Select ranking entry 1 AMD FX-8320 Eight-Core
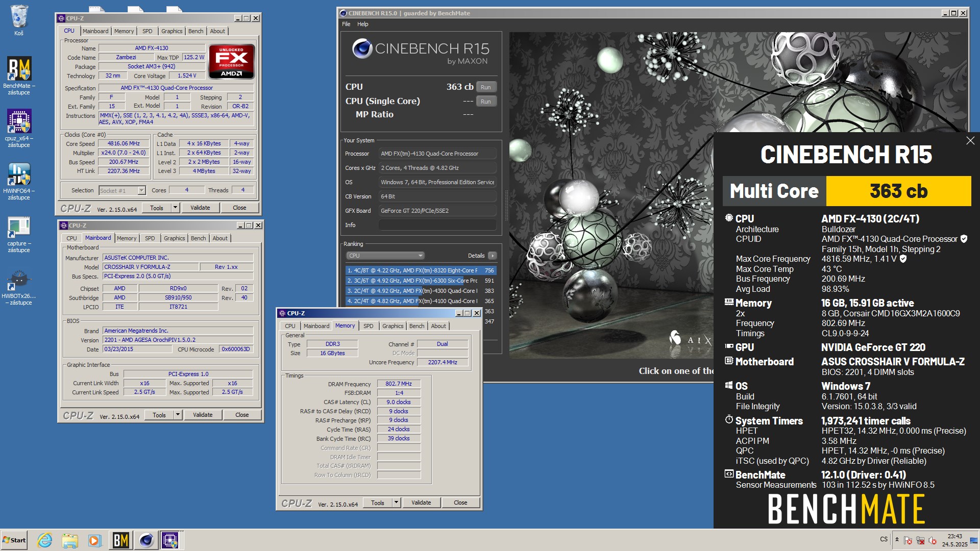Viewport: 980px width, 551px height. tap(420, 270)
